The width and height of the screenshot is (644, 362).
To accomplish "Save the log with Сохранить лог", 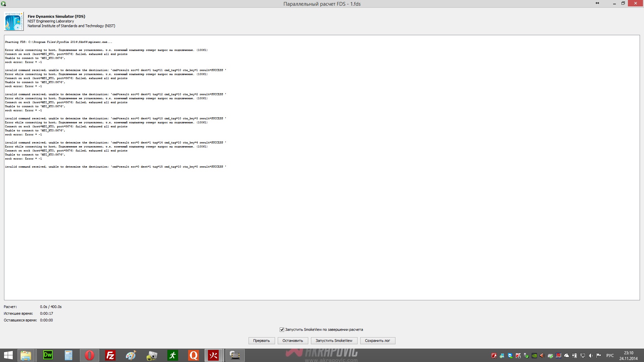I will pos(377,341).
